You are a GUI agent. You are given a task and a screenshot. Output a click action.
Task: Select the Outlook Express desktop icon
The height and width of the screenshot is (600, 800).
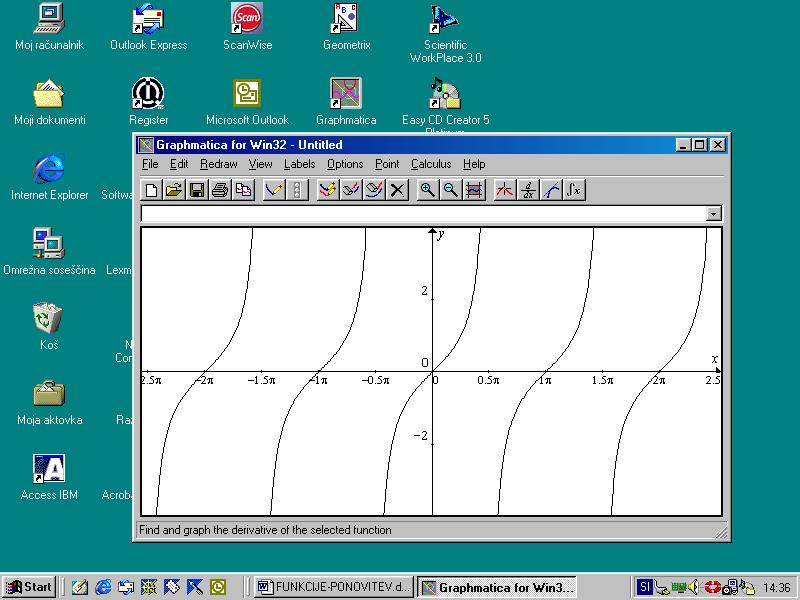(148, 27)
